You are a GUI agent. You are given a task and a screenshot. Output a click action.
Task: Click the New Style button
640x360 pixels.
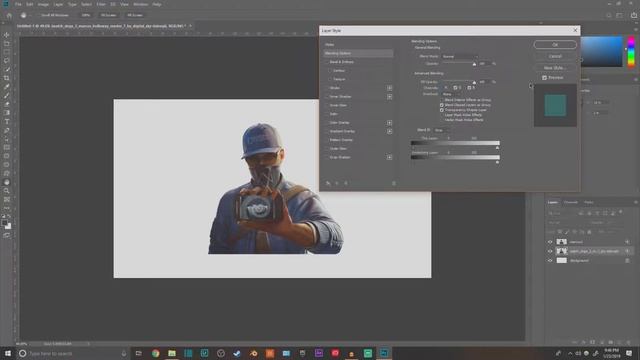pos(555,68)
